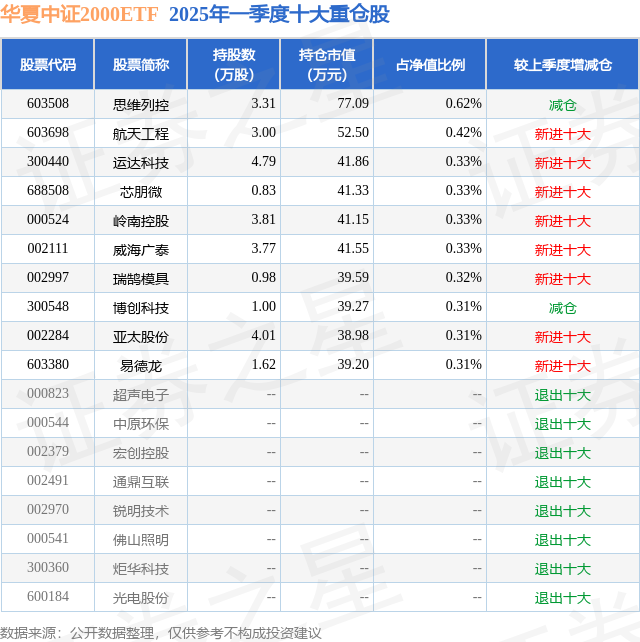The height and width of the screenshot is (642, 640).
Task: Select stock name 佛山照明
Action: pyautogui.click(x=141, y=541)
